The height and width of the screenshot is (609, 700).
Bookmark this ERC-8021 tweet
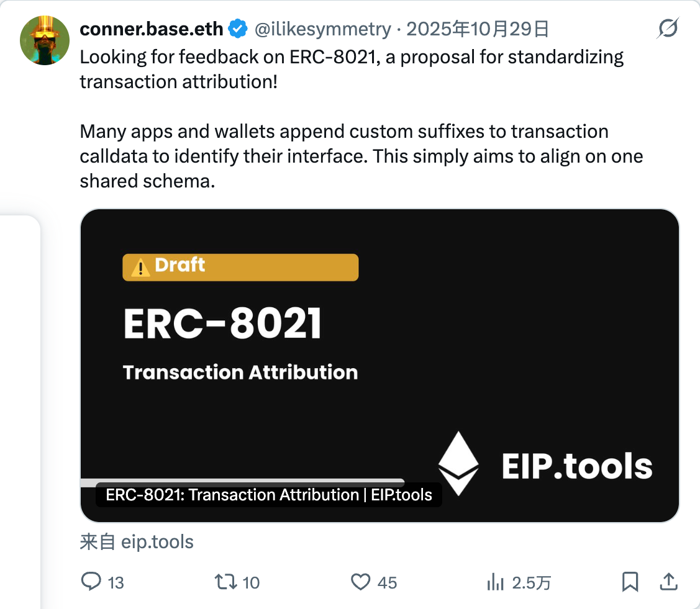pyautogui.click(x=630, y=582)
